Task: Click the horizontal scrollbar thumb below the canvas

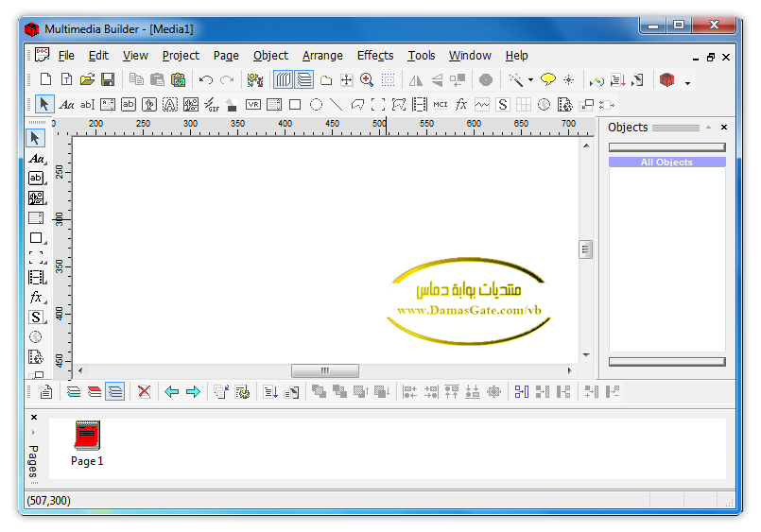Action: [324, 370]
